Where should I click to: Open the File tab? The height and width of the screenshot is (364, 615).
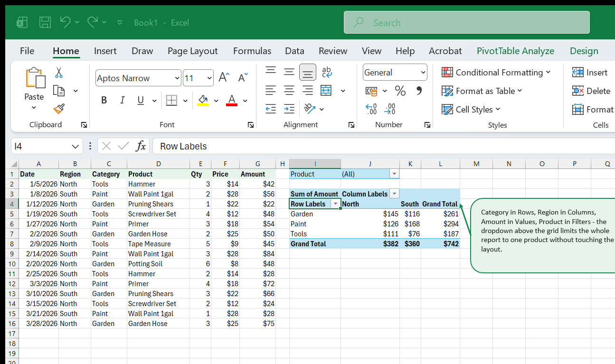[x=27, y=51]
